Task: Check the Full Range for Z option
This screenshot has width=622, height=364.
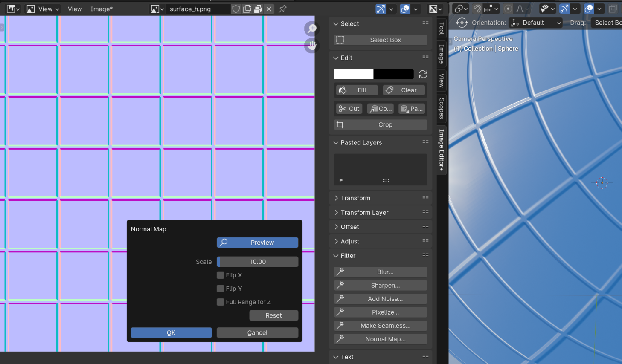Action: coord(221,302)
